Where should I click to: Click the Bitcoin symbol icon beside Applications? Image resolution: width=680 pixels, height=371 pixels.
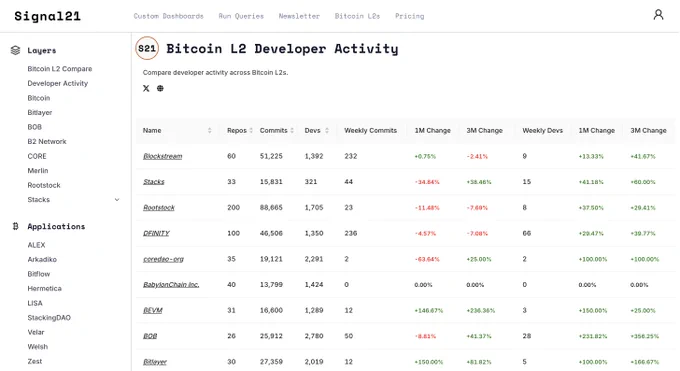click(16, 226)
